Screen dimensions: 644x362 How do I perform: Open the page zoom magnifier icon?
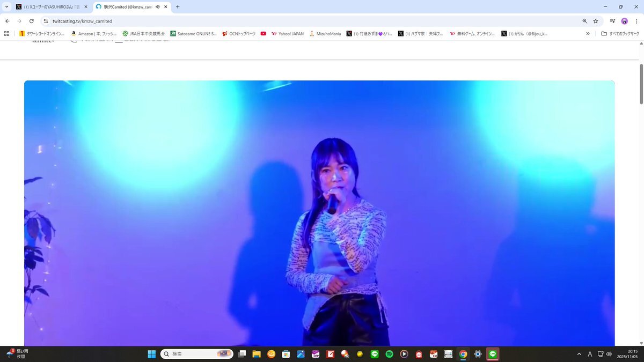584,21
